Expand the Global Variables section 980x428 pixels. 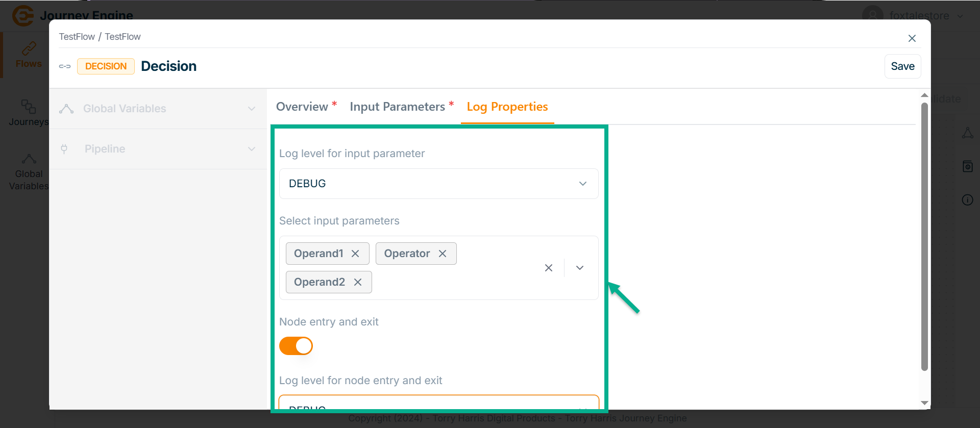coord(252,109)
